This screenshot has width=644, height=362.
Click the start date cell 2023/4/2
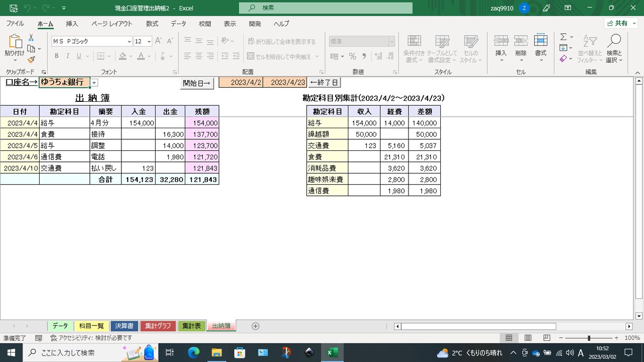click(241, 82)
